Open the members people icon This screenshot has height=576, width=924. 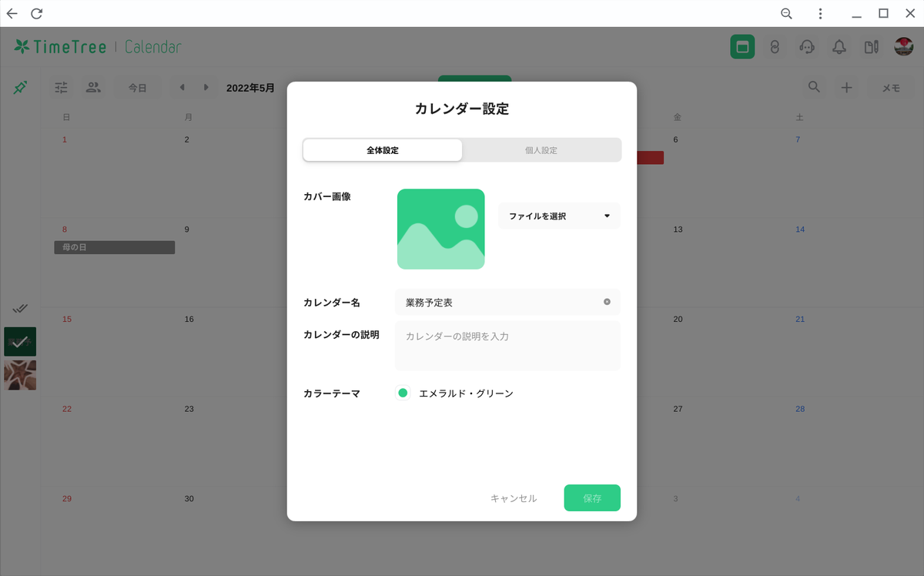pyautogui.click(x=93, y=88)
